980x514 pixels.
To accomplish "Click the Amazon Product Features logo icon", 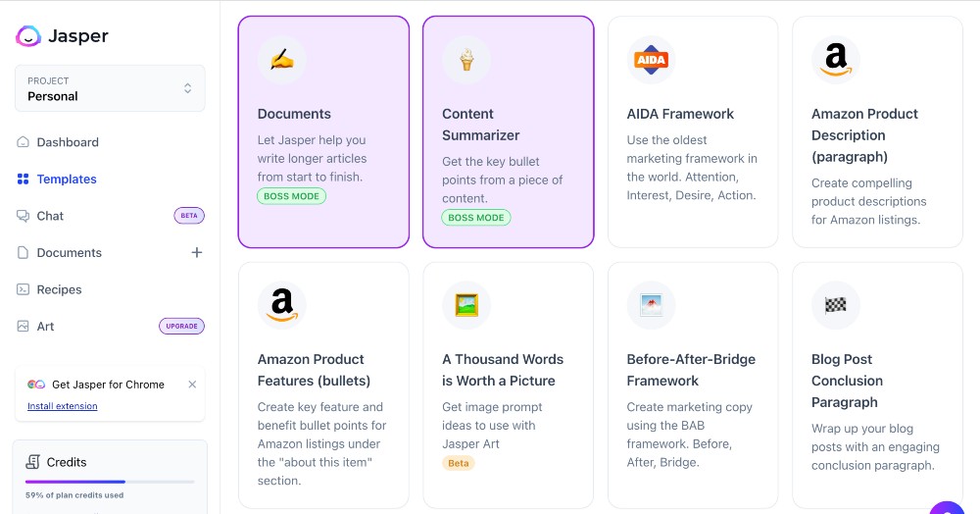I will (282, 305).
